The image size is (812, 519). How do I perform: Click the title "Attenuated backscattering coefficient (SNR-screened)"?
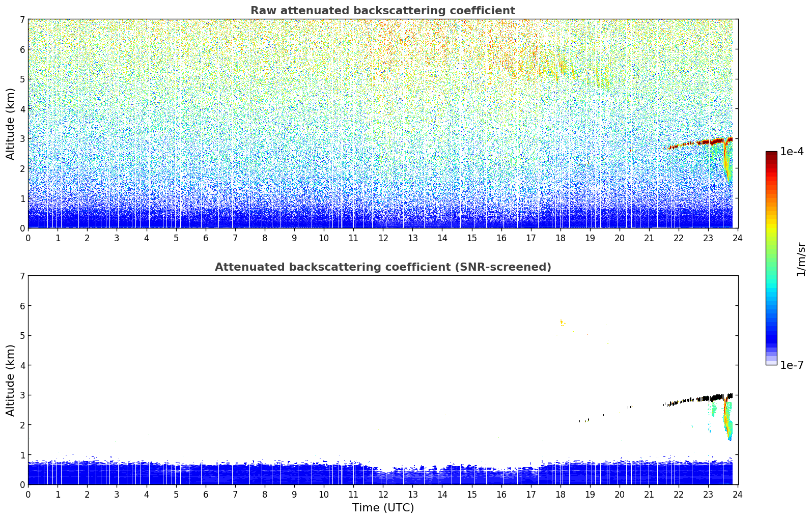pyautogui.click(x=383, y=267)
